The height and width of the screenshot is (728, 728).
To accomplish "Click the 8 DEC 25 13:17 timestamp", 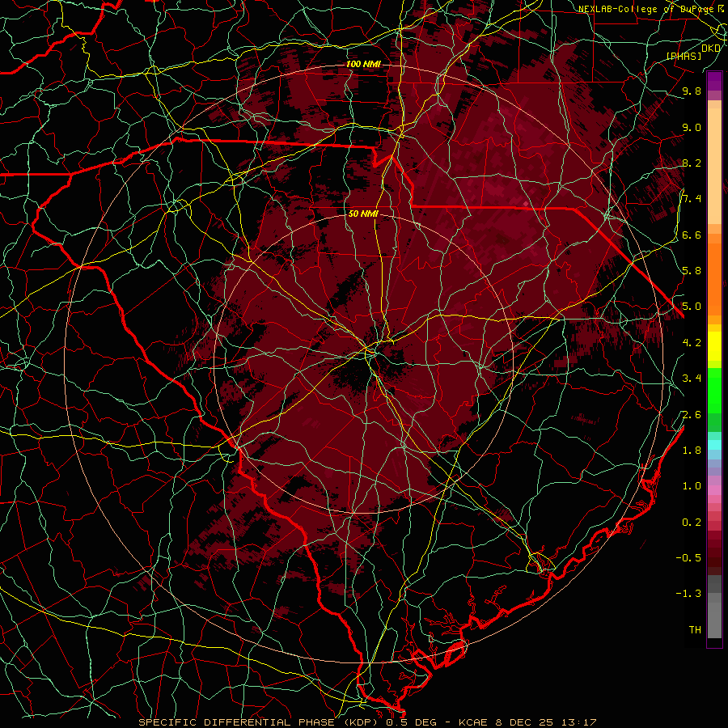I will pos(546,722).
